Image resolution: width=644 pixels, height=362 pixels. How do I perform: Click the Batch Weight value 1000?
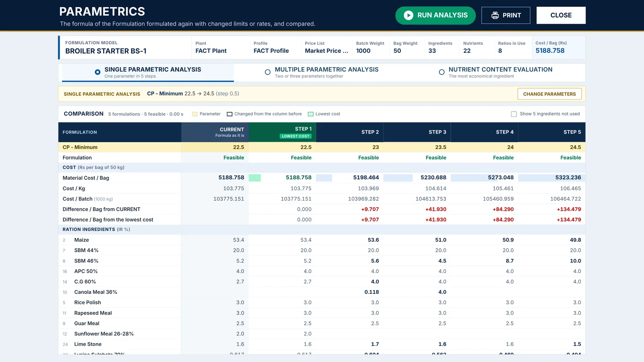coord(363,51)
